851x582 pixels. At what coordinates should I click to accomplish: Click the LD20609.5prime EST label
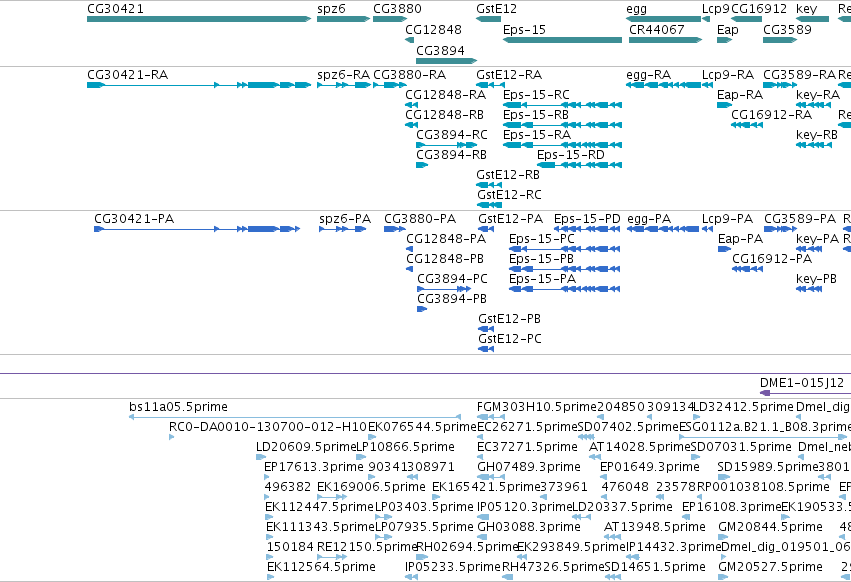tap(306, 447)
